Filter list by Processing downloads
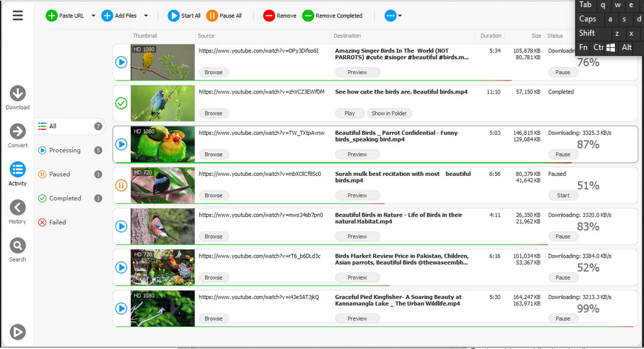This screenshot has height=349, width=644. [65, 150]
